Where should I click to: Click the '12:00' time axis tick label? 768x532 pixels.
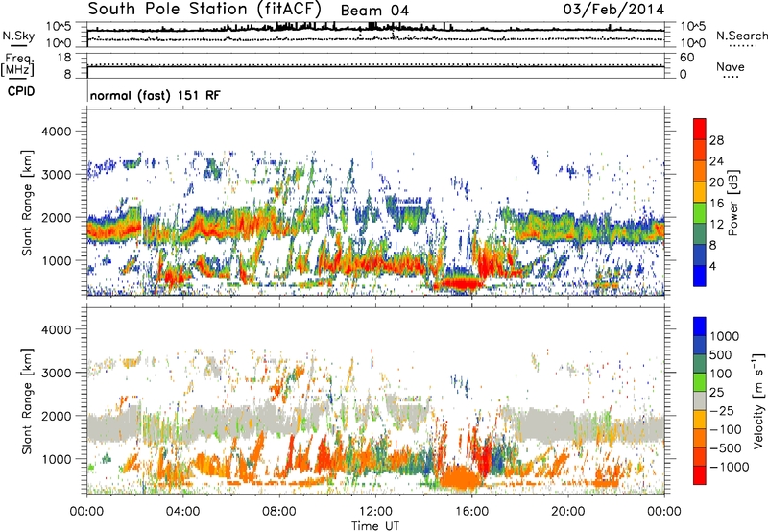[x=375, y=512]
